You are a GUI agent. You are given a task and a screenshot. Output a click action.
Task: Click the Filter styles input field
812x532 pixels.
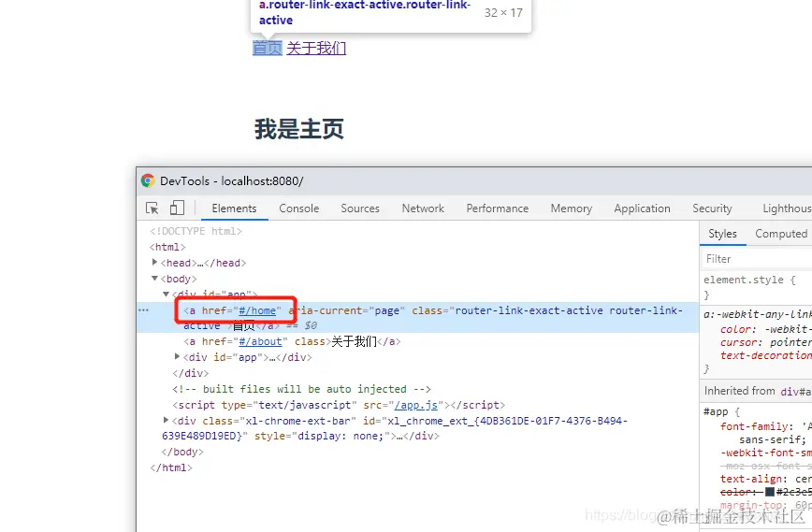click(756, 259)
